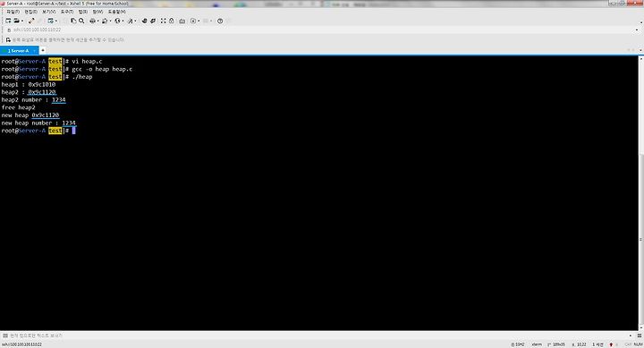
Task: Click the Print toolbar icon
Action: pyautogui.click(x=92, y=21)
